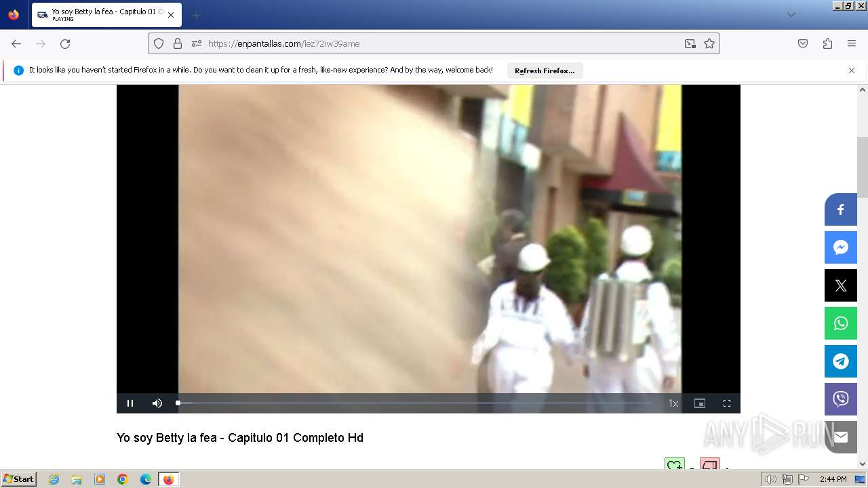The height and width of the screenshot is (488, 868).
Task: Toggle picture-in-picture from address bar
Action: tap(690, 43)
